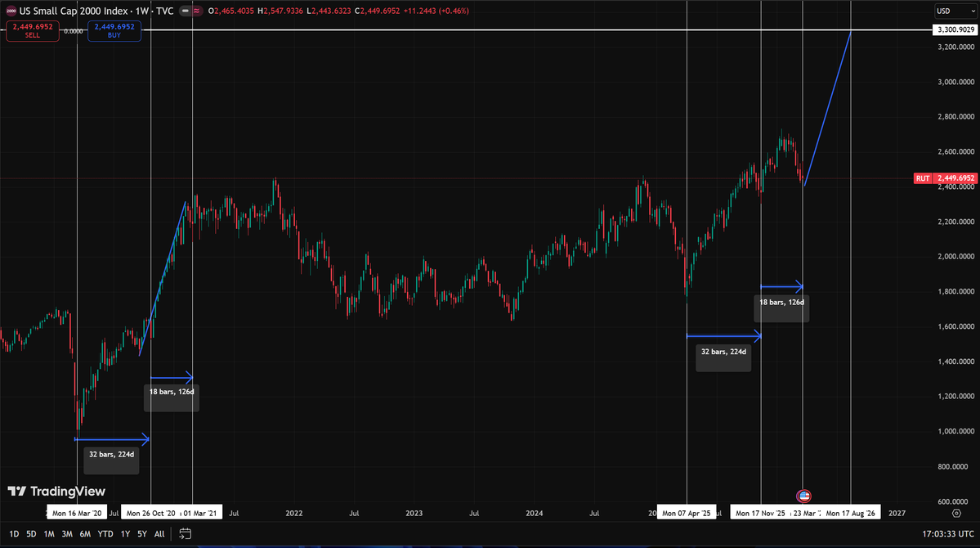Click the 'Mon 17 Aug '26' date label
Viewport: 980px width, 548px height.
(851, 513)
